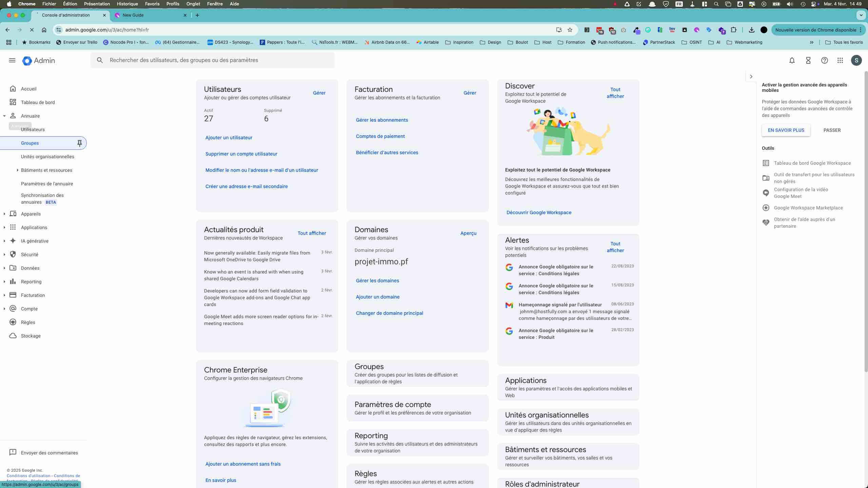
Task: Open the Google apps grid icon
Action: point(840,60)
